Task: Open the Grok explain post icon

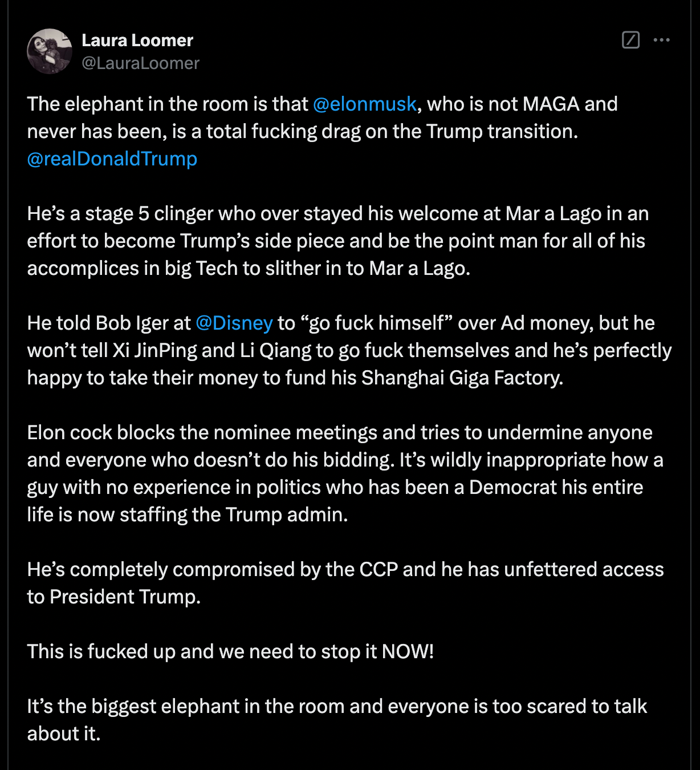Action: [x=630, y=40]
